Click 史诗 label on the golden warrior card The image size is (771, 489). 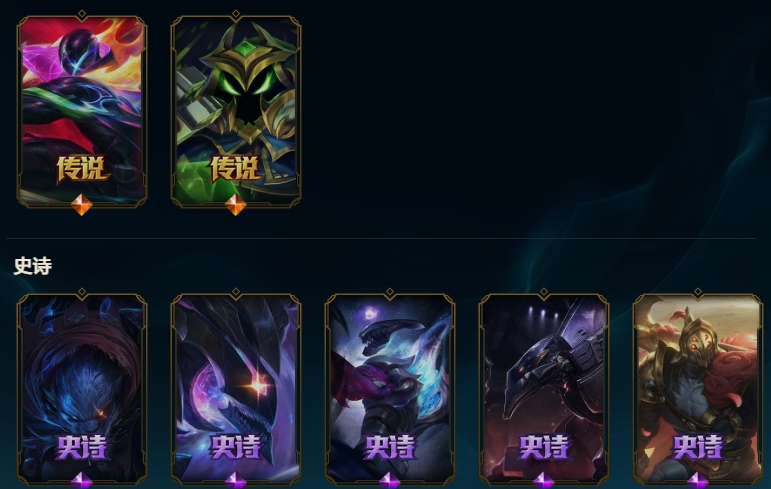(x=697, y=447)
